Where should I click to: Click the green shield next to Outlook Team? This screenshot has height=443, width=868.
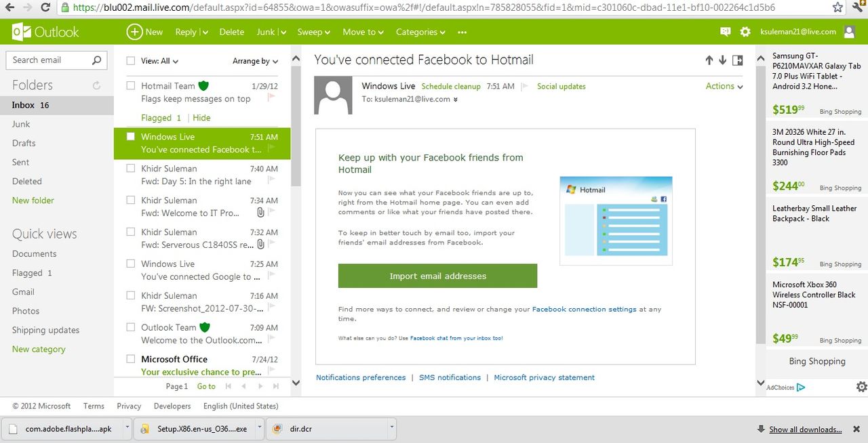[204, 327]
